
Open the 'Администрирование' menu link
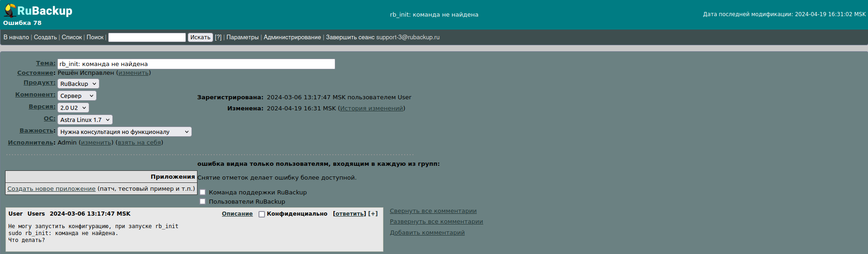(x=292, y=37)
